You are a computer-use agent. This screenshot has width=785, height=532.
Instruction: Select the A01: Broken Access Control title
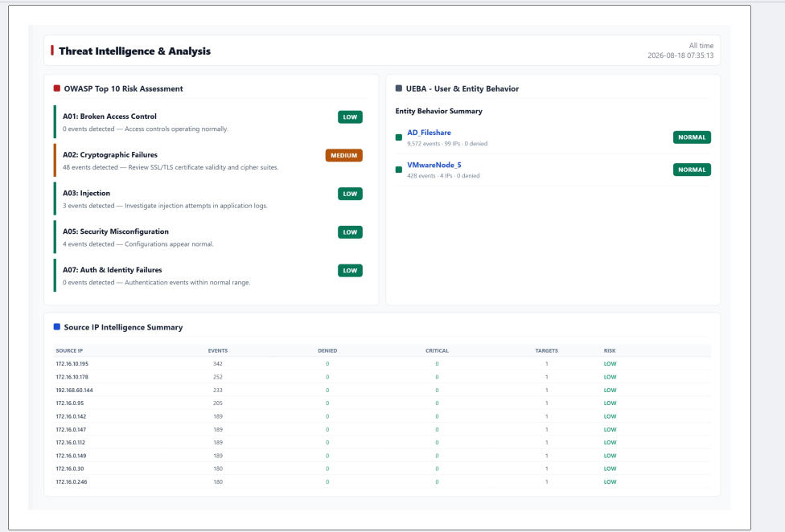(x=109, y=117)
